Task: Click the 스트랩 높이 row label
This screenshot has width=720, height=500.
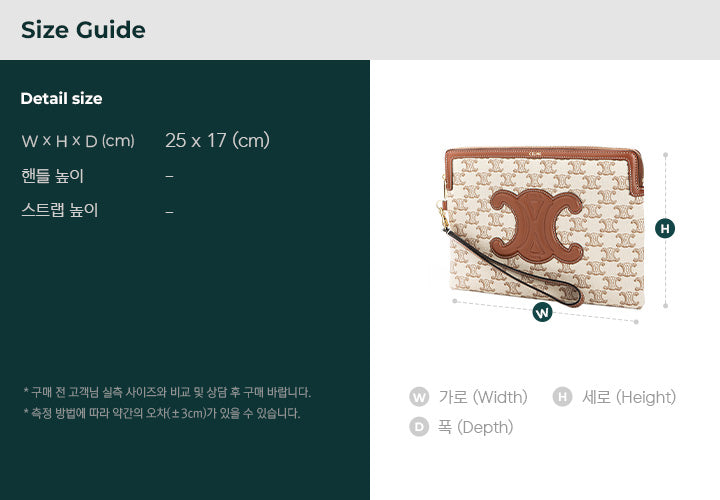Action: click(x=60, y=210)
